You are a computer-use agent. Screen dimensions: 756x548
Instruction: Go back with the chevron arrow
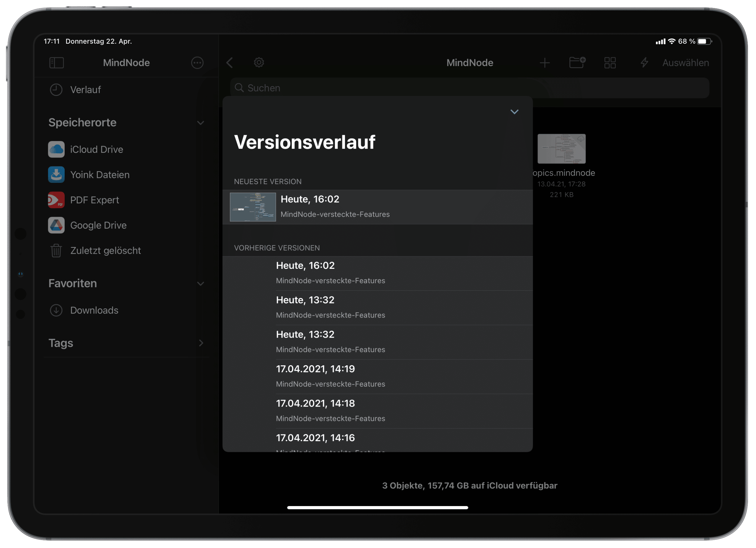click(x=230, y=63)
